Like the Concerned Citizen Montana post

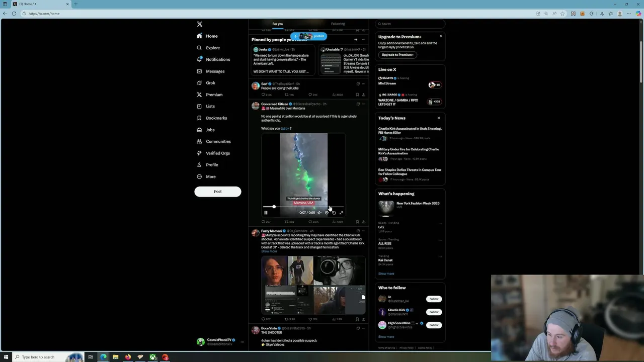tap(311, 222)
